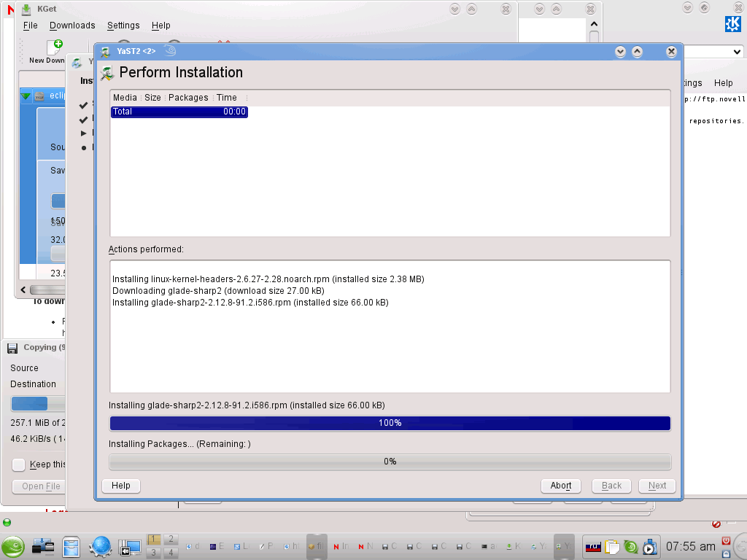Click 'Installing linux-kernel-headers' log line
747x560 pixels.
pos(268,279)
